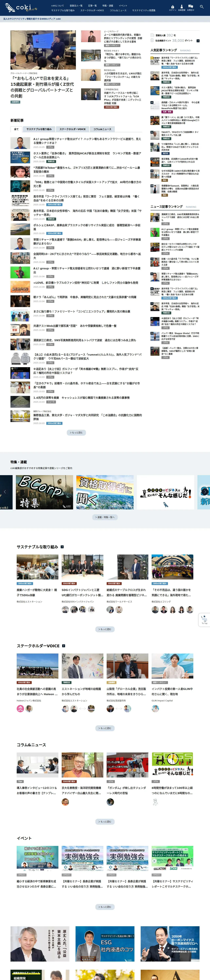Select the ステークホルダーVOICE tab in 新着記事
The height and width of the screenshot is (980, 210).
pyautogui.click(x=72, y=129)
